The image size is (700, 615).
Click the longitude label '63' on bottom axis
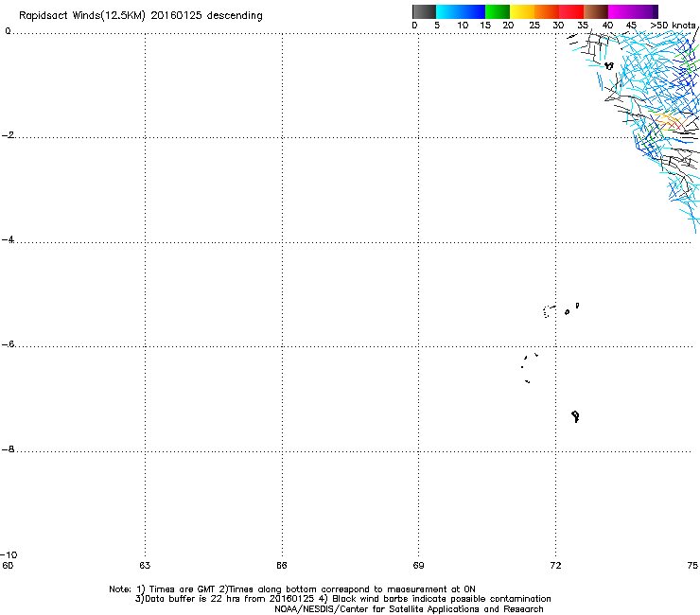pos(145,566)
